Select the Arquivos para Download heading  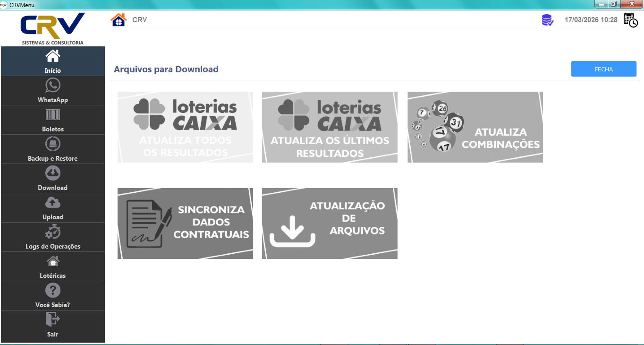coord(166,69)
